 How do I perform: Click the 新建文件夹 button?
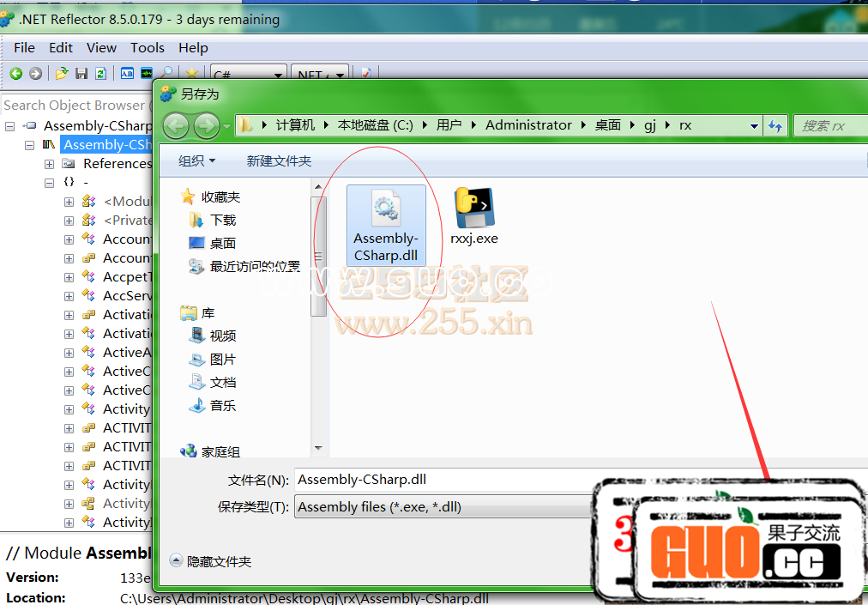click(279, 160)
